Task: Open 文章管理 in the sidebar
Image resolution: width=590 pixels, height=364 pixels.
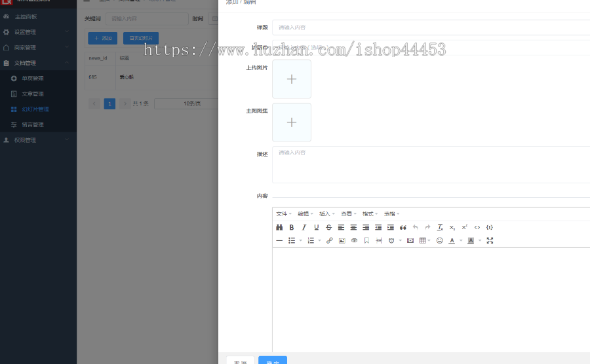Action: (x=38, y=94)
